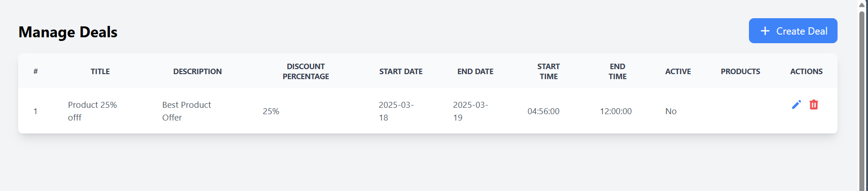Screen dimensions: 868x191
Task: Click the Description column header
Action: click(197, 71)
